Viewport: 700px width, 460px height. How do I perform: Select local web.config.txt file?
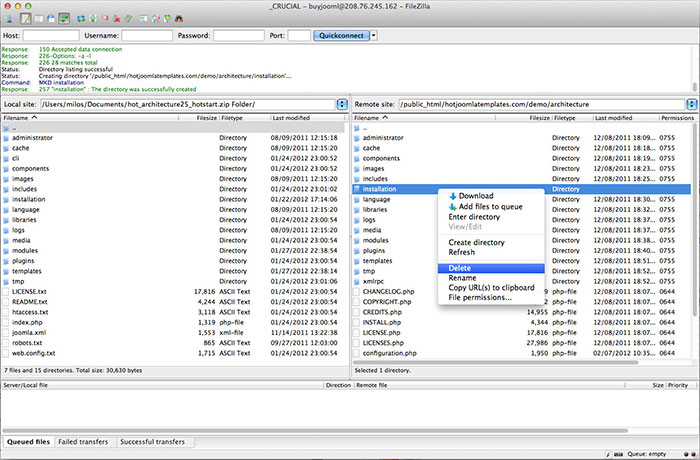[x=33, y=353]
